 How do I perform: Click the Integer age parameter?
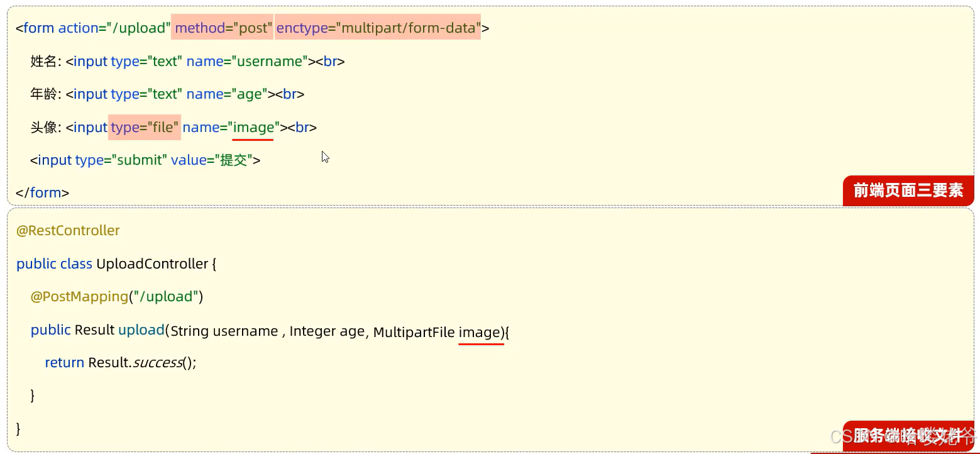coord(326,331)
